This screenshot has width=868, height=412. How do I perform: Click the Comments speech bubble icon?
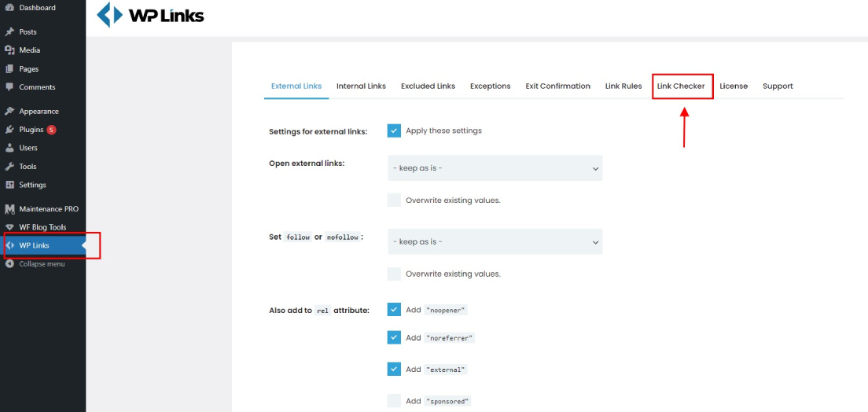[x=9, y=87]
